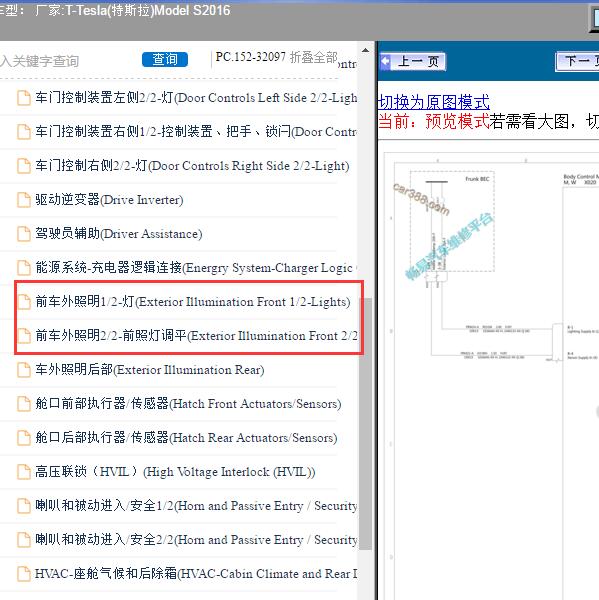
Task: Click document icon beside Exterior Illumination Front 1/2
Action: tap(24, 302)
